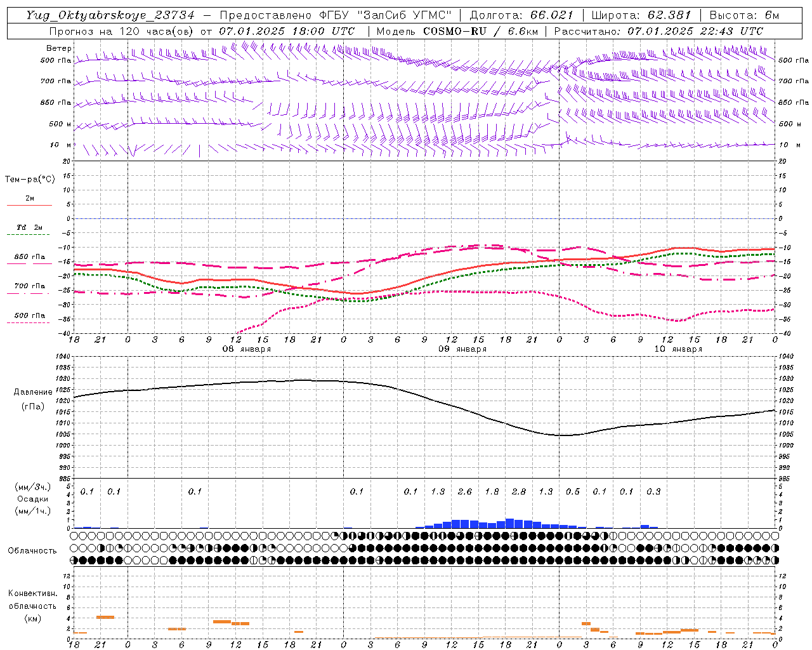Click the station title Yug_Oktyabrskoye_23734
Viewport: 812px width, 650px height.
[x=110, y=15]
